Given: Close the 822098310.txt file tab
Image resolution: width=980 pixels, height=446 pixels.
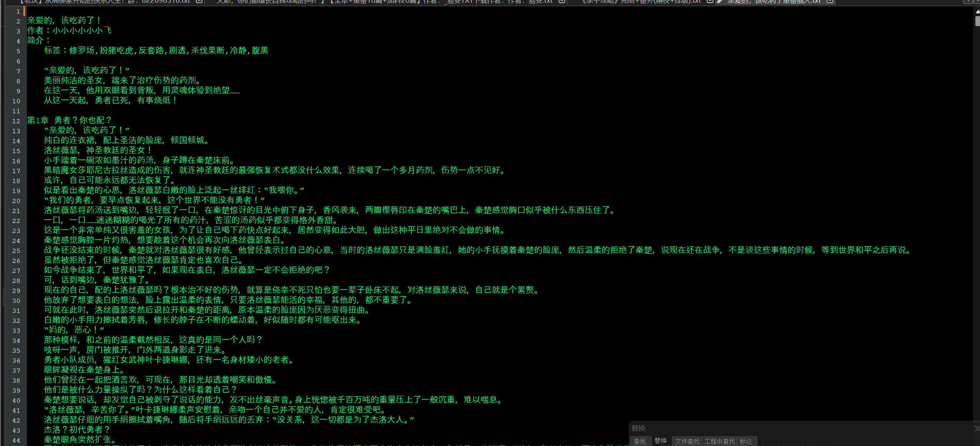Looking at the screenshot, I should point(199,2).
